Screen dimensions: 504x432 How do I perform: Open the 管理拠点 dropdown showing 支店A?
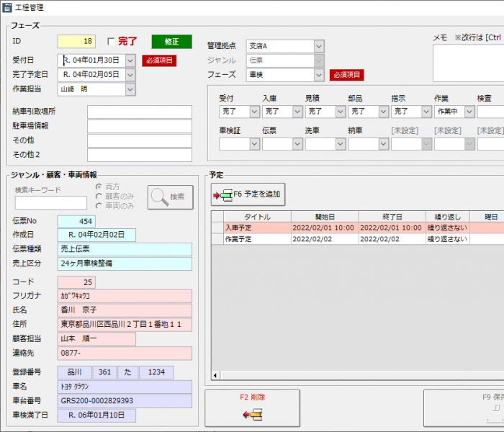318,46
